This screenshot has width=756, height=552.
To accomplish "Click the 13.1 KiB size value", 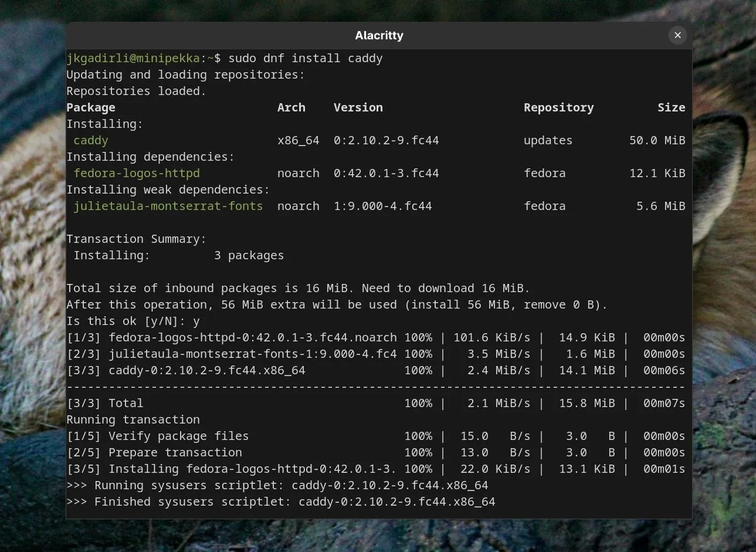I will coord(587,469).
